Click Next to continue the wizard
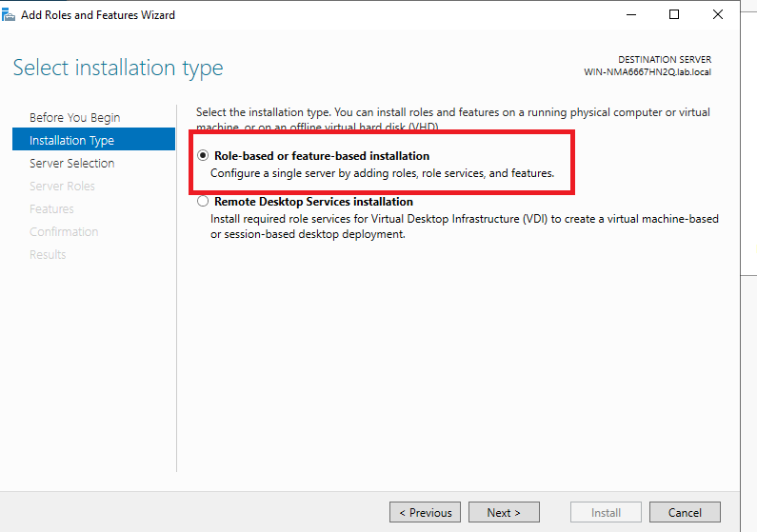The width and height of the screenshot is (757, 532). coord(504,512)
